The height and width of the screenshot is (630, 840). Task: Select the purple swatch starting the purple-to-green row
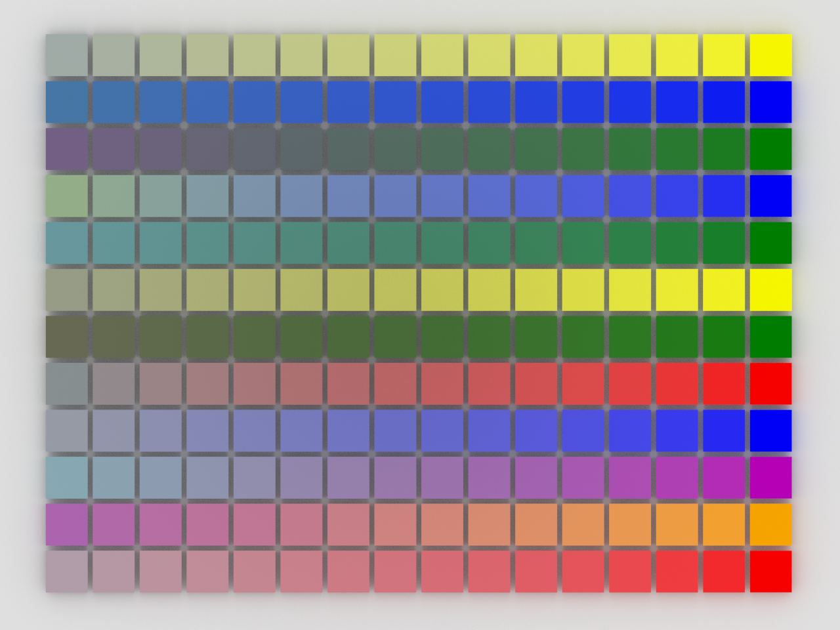pos(66,149)
